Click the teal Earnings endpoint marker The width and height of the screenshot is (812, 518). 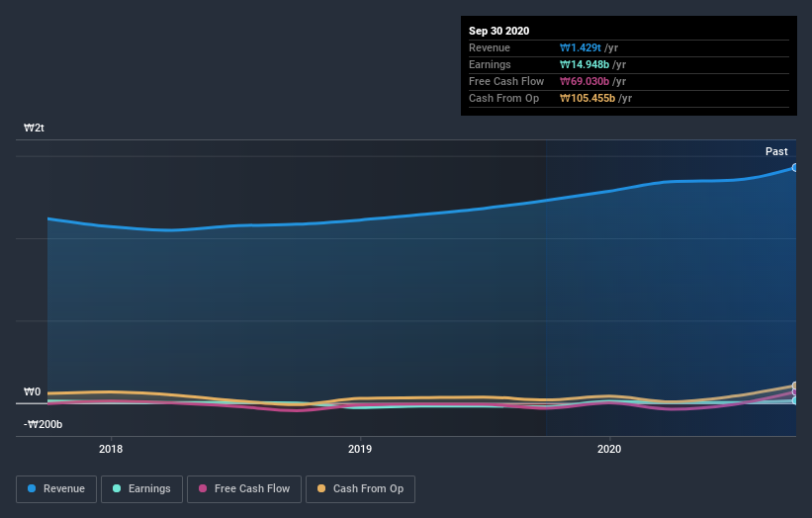click(x=794, y=400)
